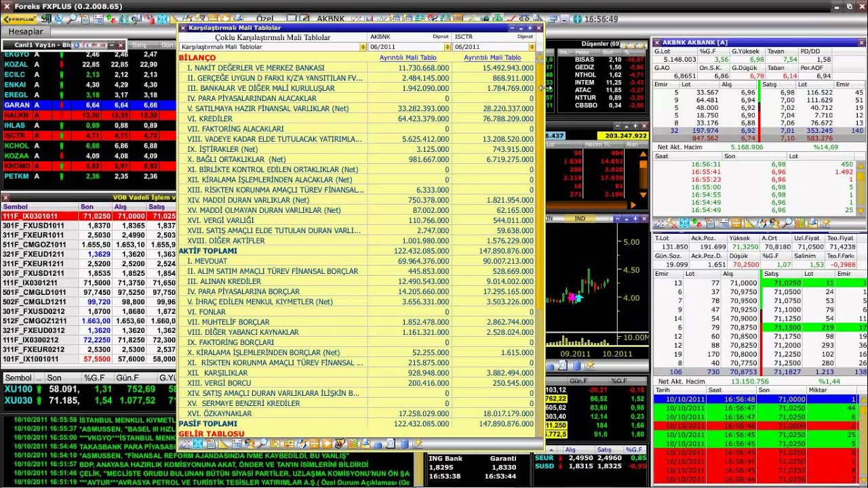The image size is (868, 488).
Task: Select VI. KREDİLER row
Action: click(x=357, y=119)
